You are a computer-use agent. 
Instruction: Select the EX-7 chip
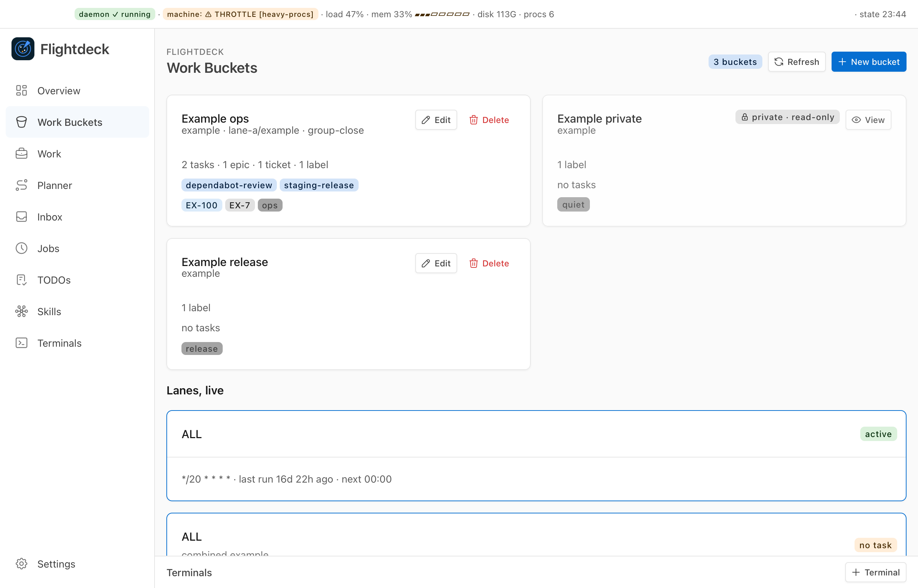coord(240,205)
